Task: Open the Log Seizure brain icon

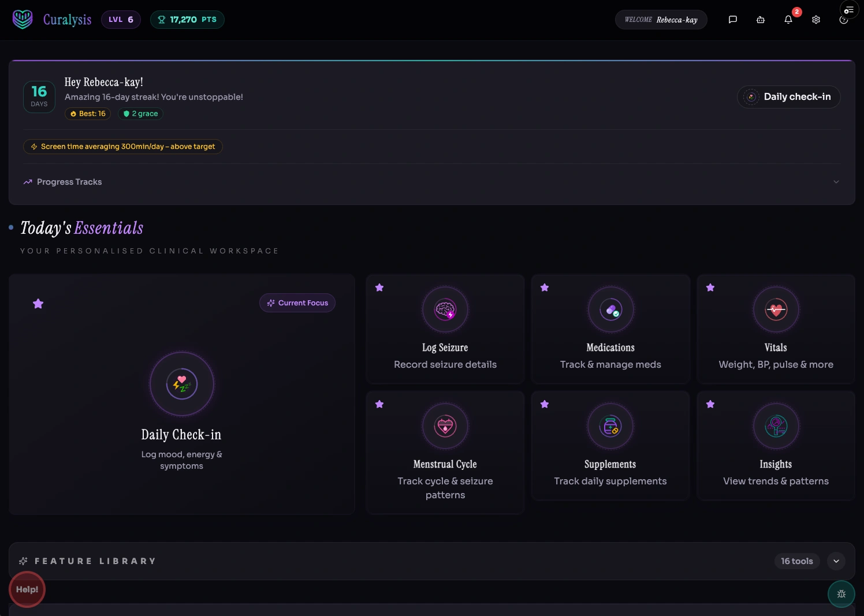Action: click(445, 309)
